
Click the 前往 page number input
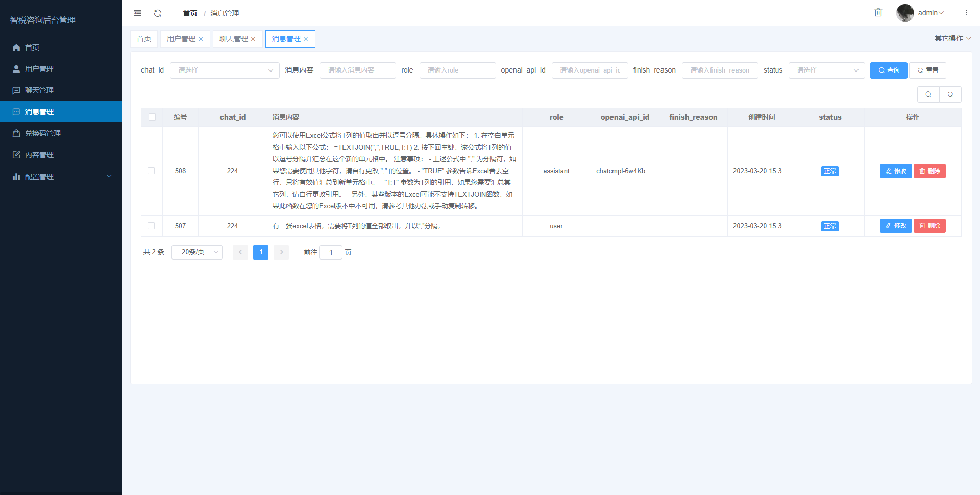click(x=331, y=252)
